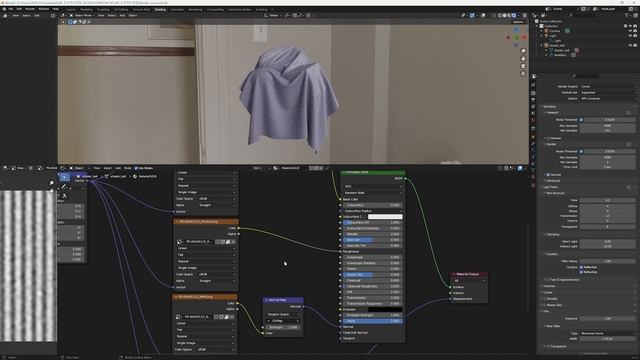Collapse the Light Paths panel

551,187
